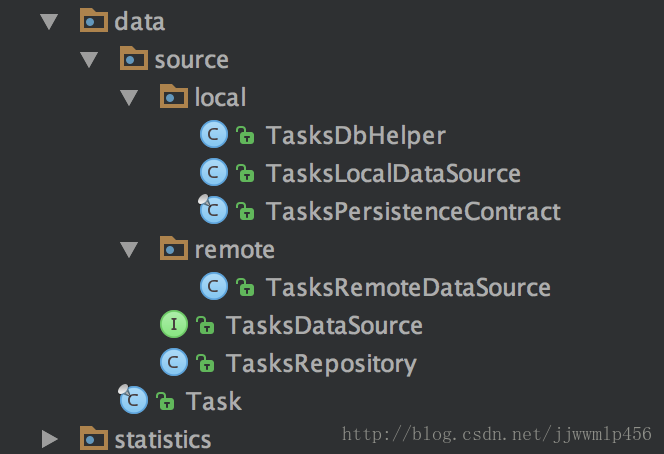Click the remote package folder icon
Screen dimensions: 664x454
[x=174, y=249]
